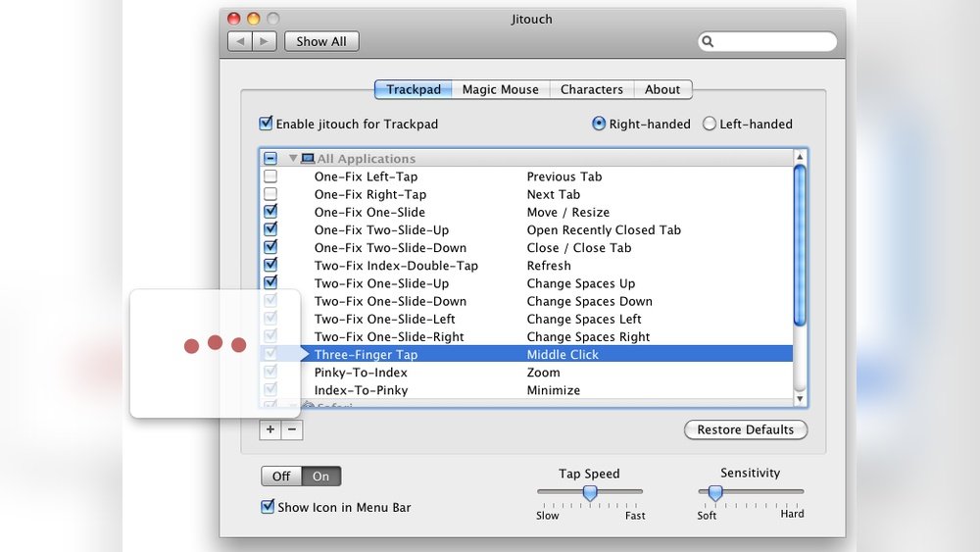Screen dimensions: 980x552
Task: Open the About tab
Action: pos(662,89)
